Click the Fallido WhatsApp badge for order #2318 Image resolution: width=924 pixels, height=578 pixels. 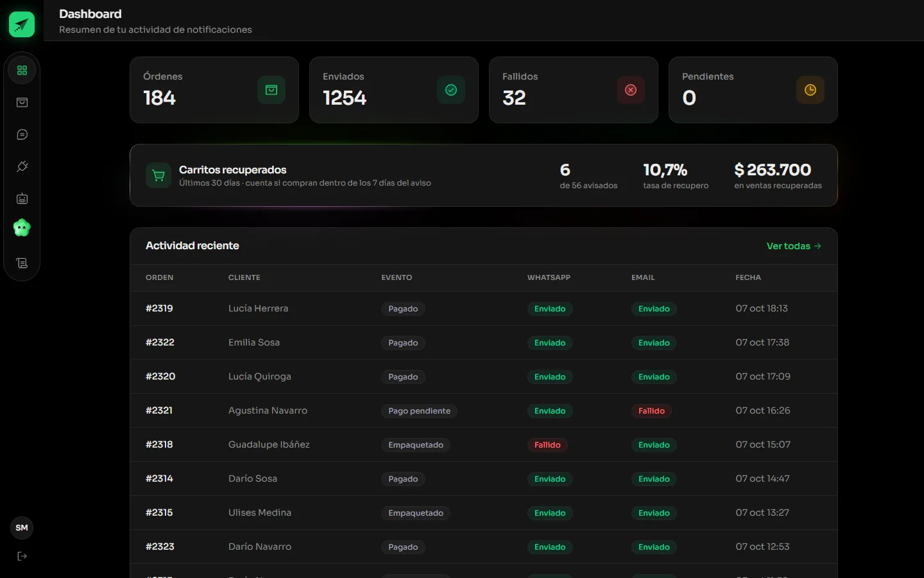547,445
